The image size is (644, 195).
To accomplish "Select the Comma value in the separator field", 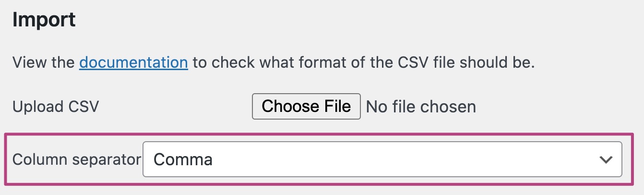I will click(x=184, y=159).
